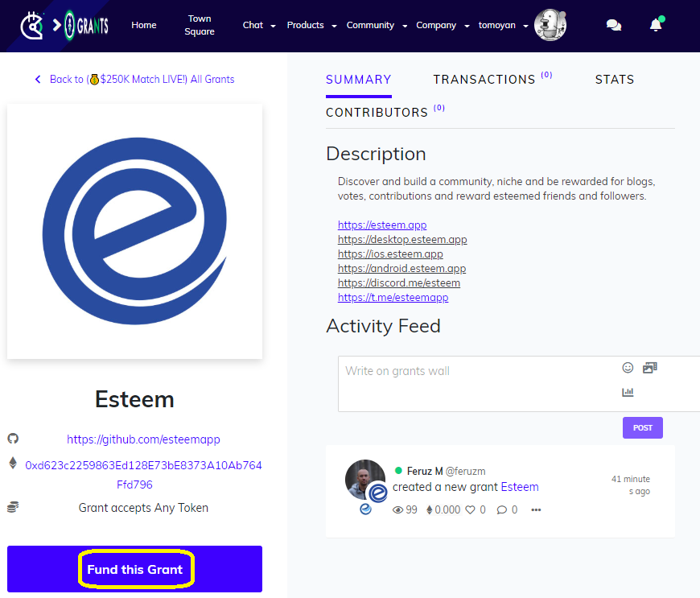Click the Grant accepts Any Token text
Screen dimensions: 700x598
pos(143,508)
